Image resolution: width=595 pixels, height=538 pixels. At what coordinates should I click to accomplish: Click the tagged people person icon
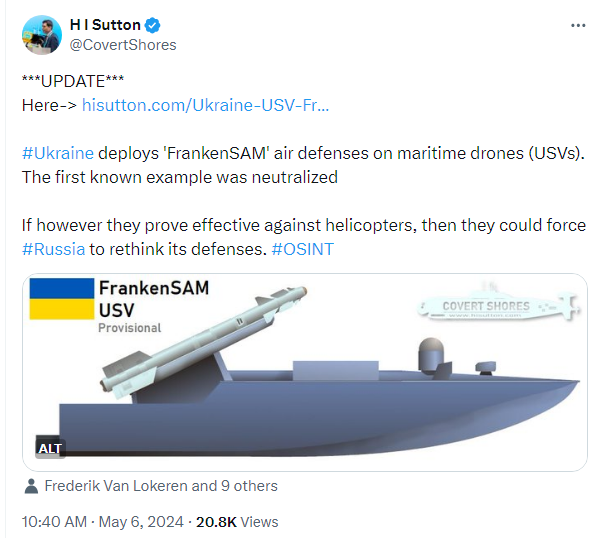pyautogui.click(x=31, y=486)
